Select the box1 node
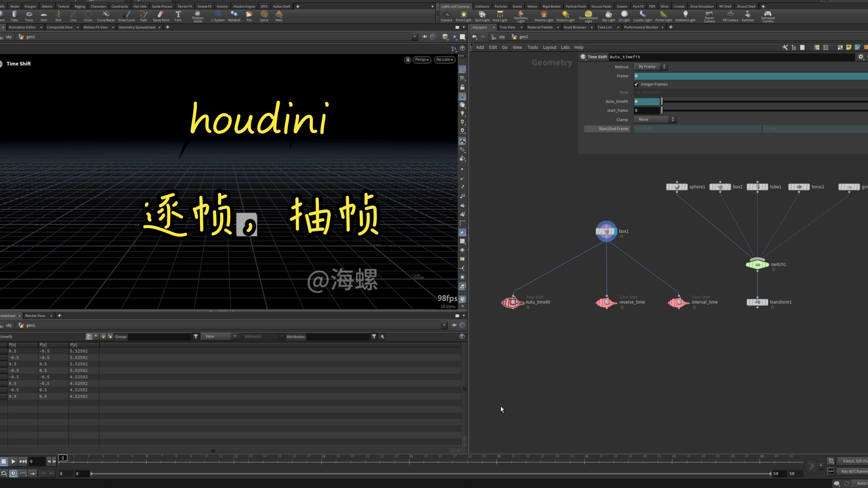The height and width of the screenshot is (488, 868). (606, 231)
